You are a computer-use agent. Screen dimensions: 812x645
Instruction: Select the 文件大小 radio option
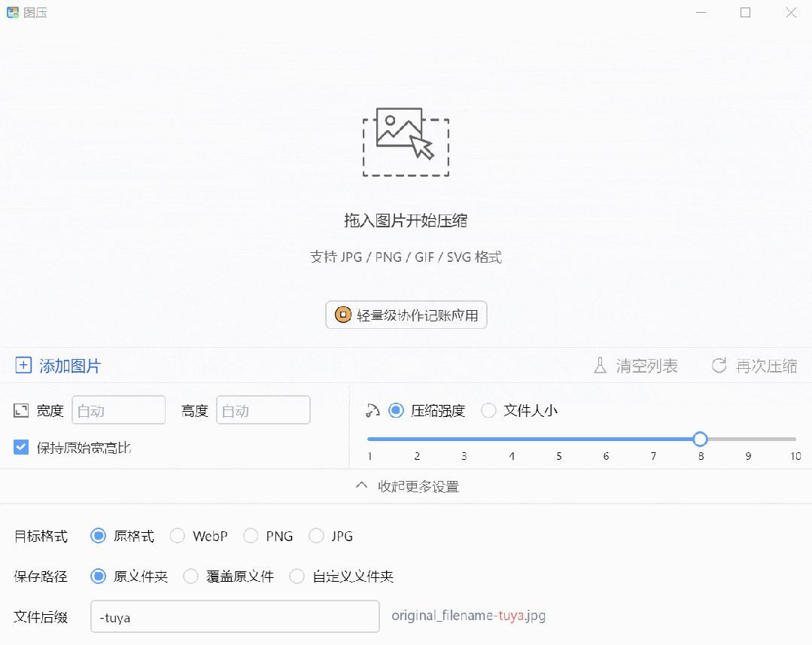488,411
